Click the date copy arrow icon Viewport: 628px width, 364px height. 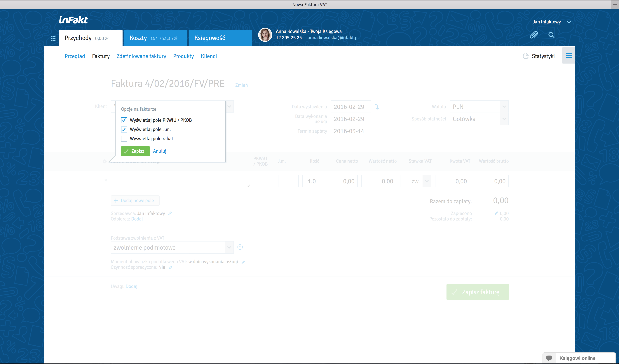377,107
